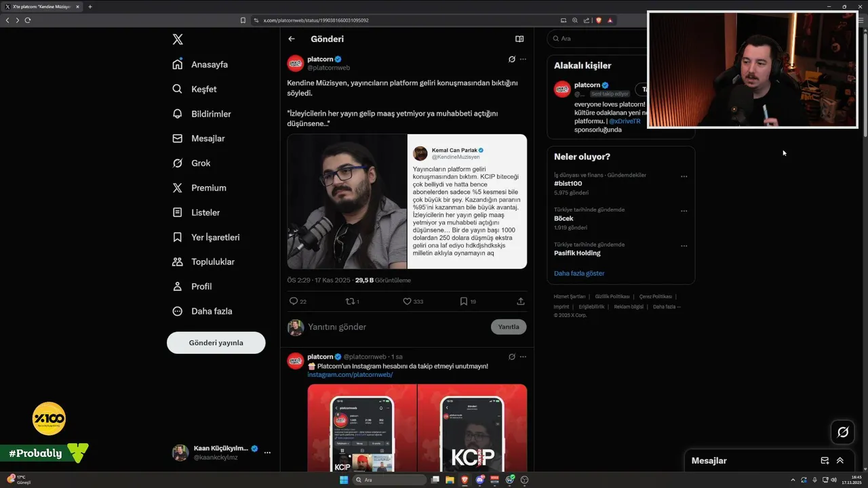Open Böcek trending topic
This screenshot has height=488, width=868.
click(564, 218)
